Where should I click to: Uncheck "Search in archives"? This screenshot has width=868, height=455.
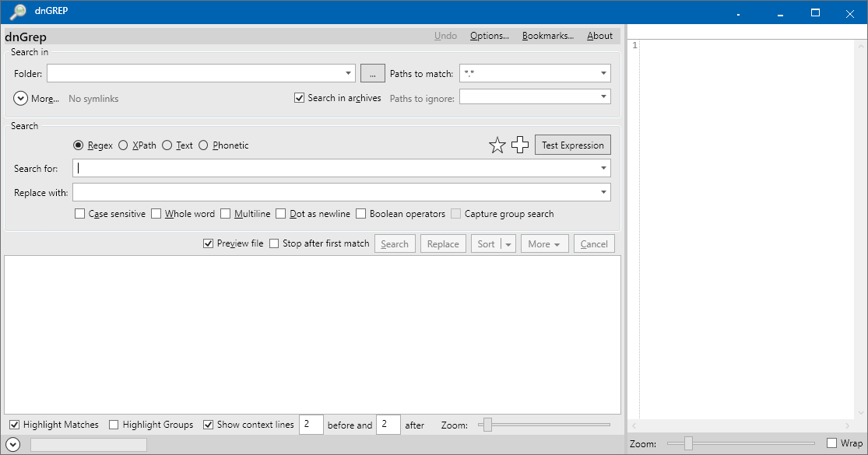tap(300, 97)
